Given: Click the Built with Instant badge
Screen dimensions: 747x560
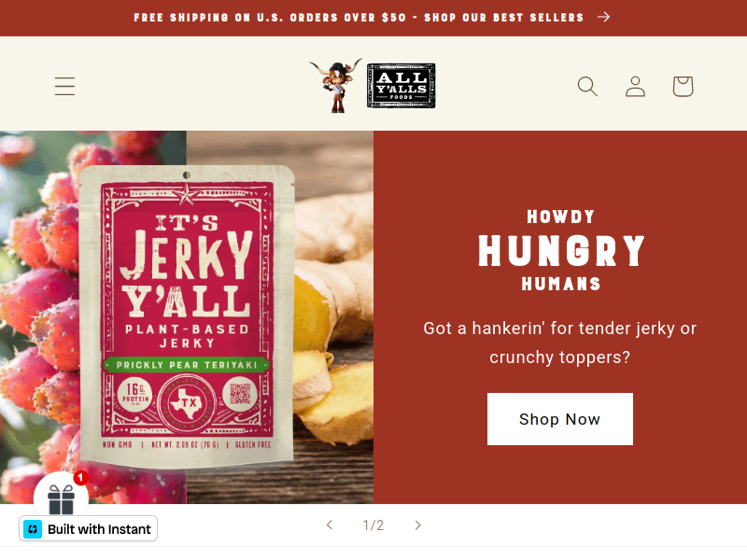Looking at the screenshot, I should click(88, 528).
